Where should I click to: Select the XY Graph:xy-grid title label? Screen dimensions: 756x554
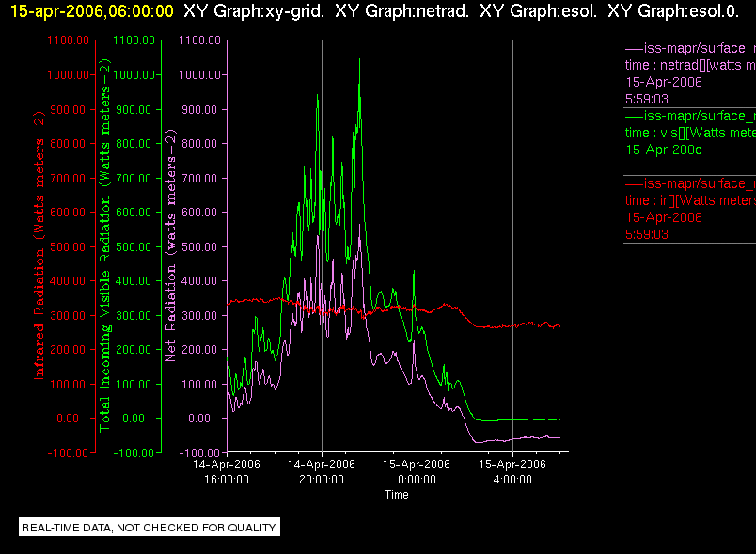(254, 11)
